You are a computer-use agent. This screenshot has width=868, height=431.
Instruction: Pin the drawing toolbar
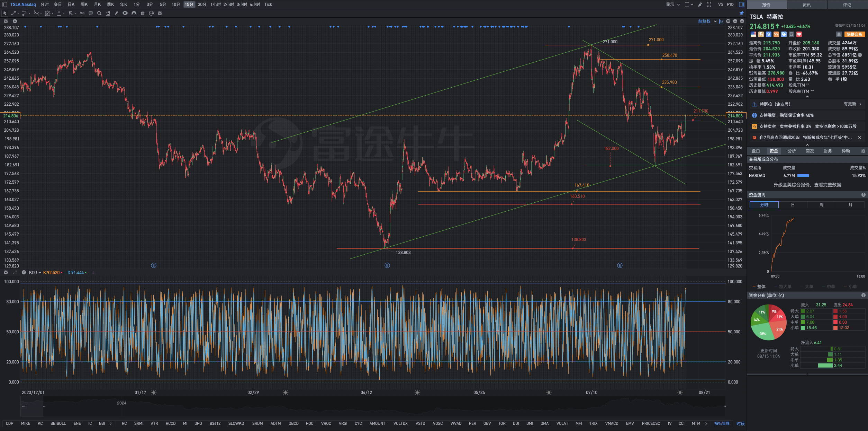pos(741,13)
